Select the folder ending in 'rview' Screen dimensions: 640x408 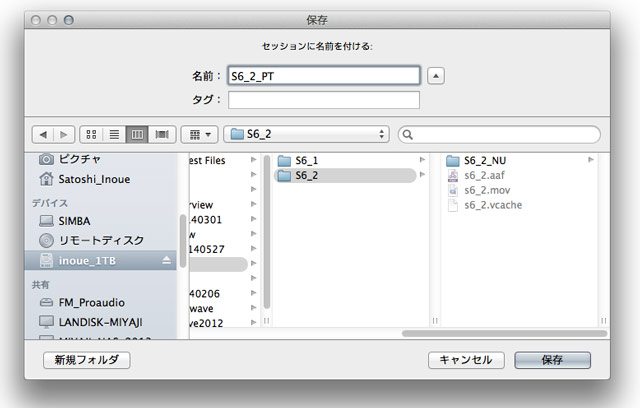click(x=224, y=205)
